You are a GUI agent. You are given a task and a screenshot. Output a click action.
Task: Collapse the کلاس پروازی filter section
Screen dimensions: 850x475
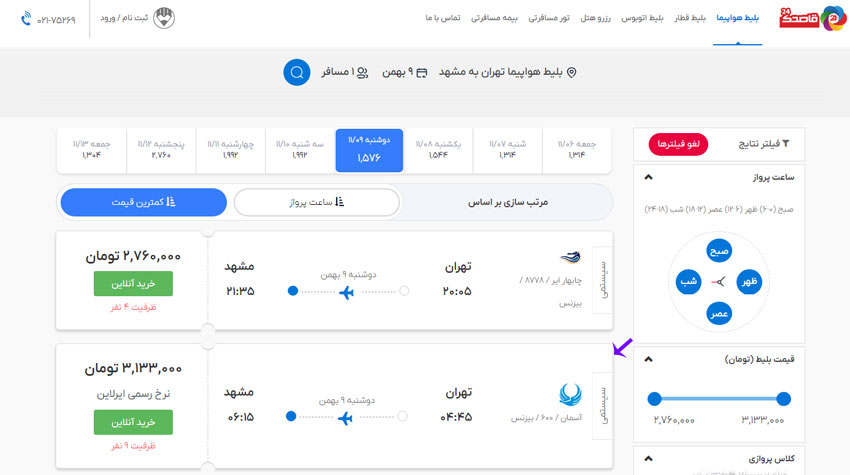tap(648, 459)
